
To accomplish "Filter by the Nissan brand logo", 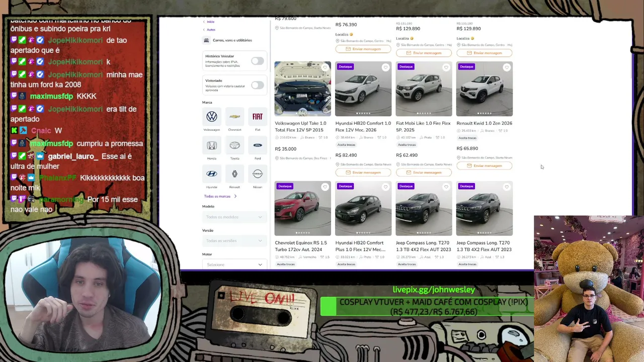I will pyautogui.click(x=258, y=173).
